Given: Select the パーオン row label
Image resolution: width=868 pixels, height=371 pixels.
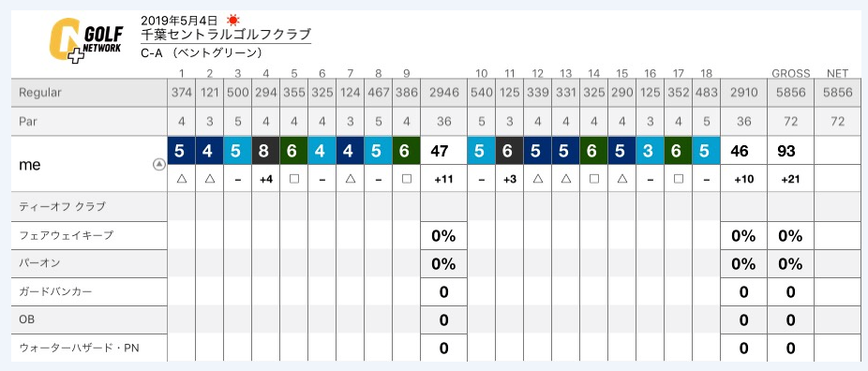Looking at the screenshot, I should coord(39,264).
